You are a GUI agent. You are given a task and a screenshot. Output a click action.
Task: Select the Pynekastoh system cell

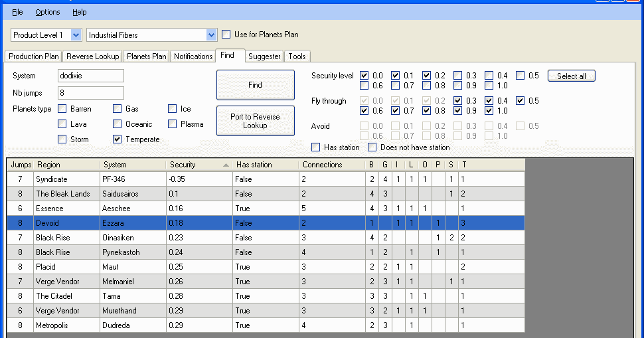[133, 252]
